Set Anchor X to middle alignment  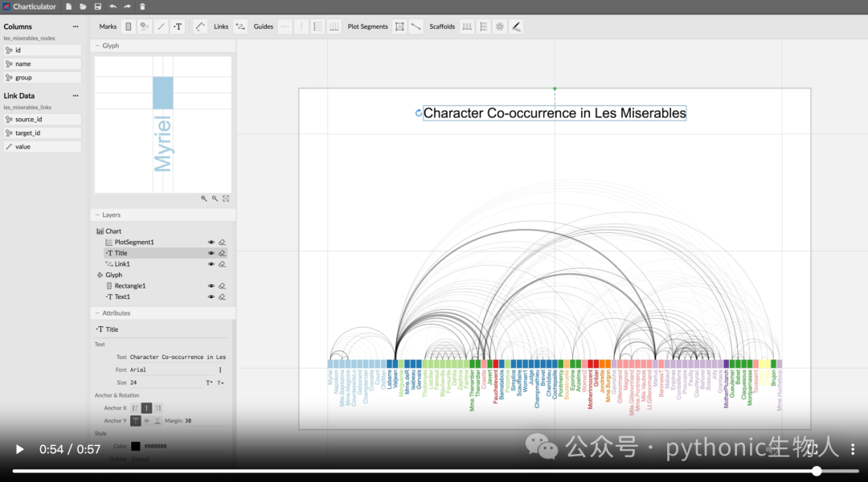pos(147,408)
